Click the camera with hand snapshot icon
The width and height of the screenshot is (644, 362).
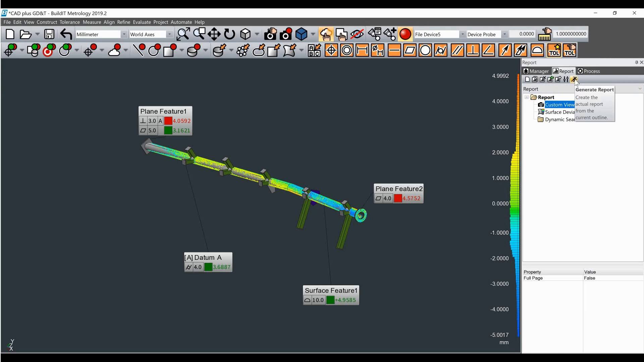[x=270, y=34]
